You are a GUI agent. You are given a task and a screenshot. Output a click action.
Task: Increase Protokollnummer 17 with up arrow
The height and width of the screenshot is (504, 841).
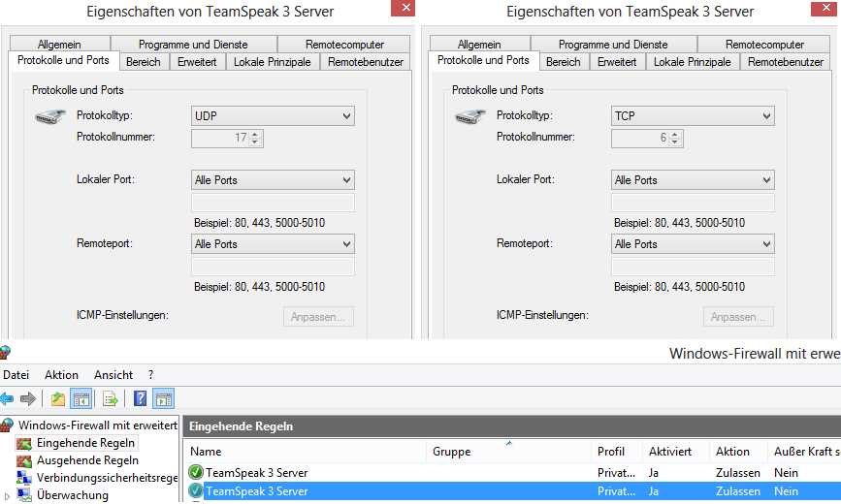click(255, 134)
